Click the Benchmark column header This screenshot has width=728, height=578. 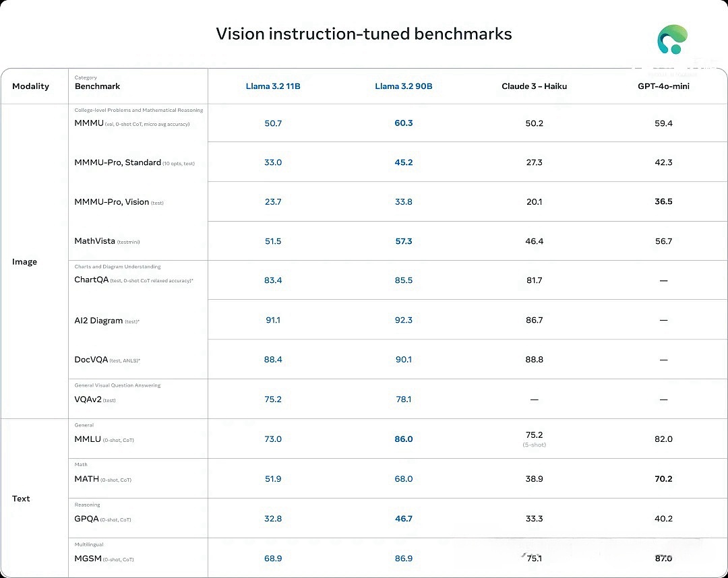[97, 86]
